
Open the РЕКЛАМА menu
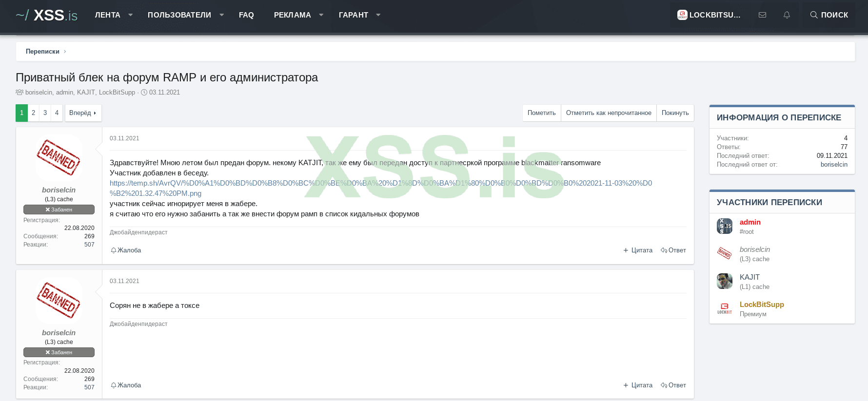click(x=292, y=15)
